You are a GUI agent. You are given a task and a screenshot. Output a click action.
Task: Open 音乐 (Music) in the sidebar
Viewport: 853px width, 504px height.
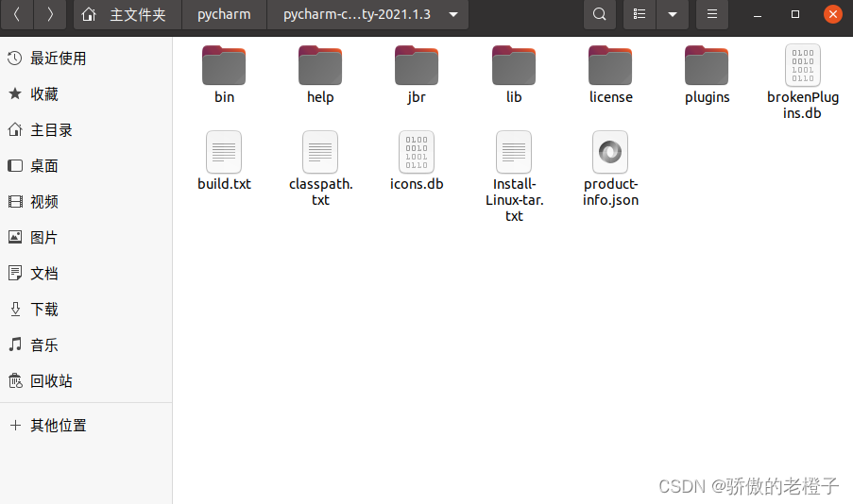[x=86, y=345]
